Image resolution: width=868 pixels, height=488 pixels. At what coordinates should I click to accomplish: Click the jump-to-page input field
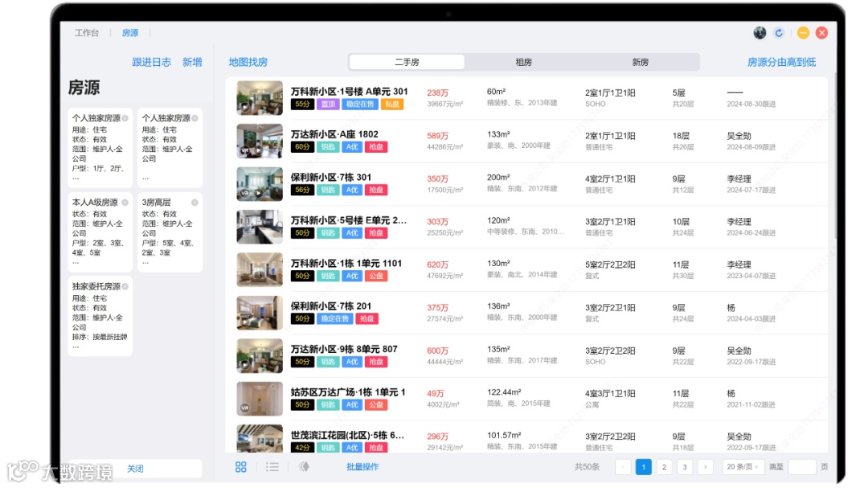802,467
